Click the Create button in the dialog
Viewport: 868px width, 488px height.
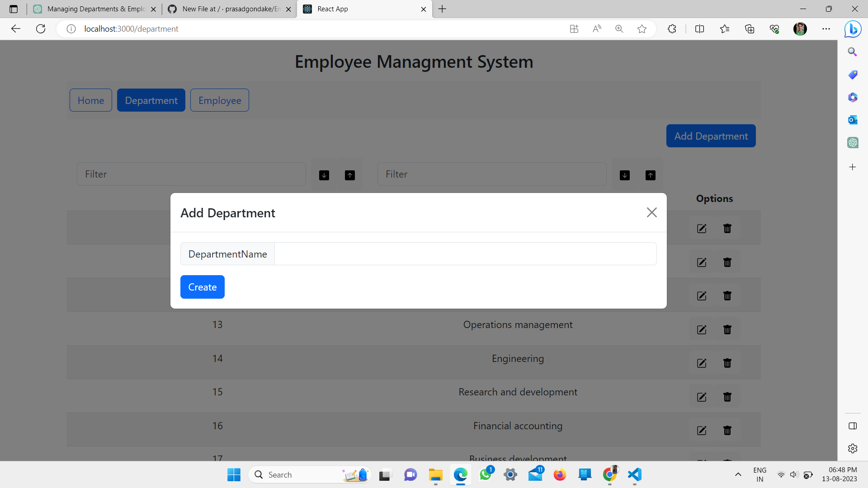pos(202,286)
